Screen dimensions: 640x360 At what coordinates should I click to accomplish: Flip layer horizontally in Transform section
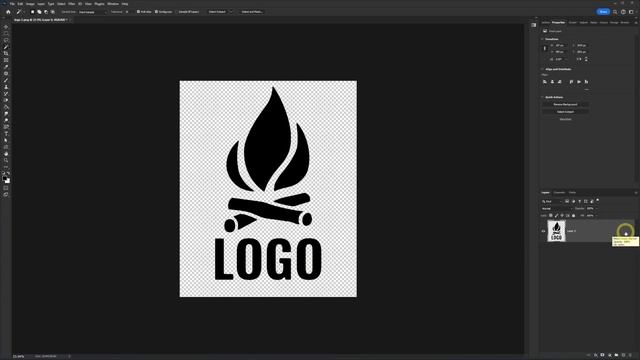tap(578, 59)
